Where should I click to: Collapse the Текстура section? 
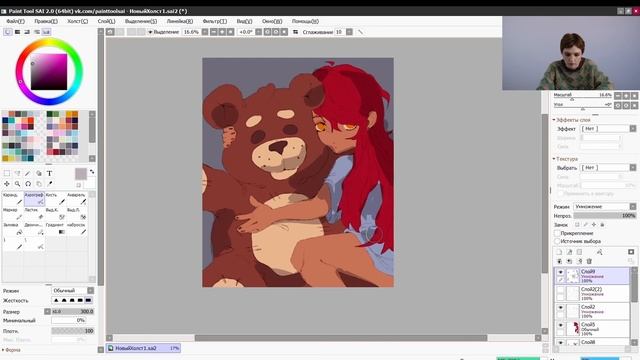[x=554, y=158]
